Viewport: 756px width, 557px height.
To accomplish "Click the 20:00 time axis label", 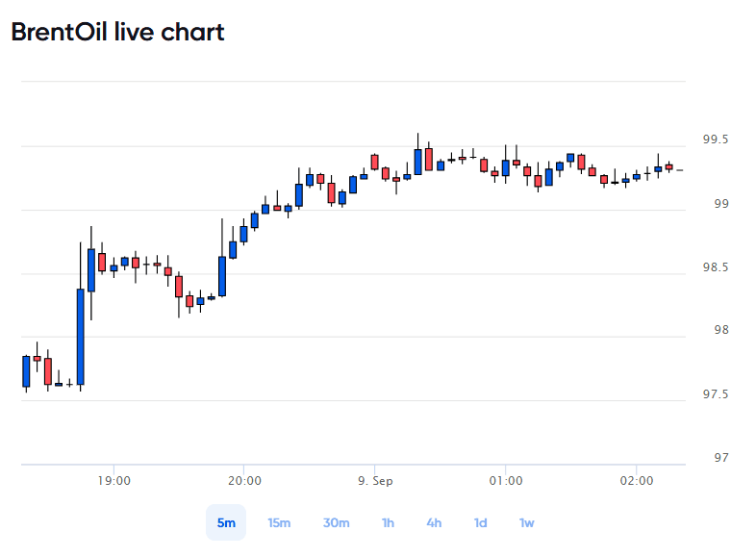I will [x=244, y=481].
